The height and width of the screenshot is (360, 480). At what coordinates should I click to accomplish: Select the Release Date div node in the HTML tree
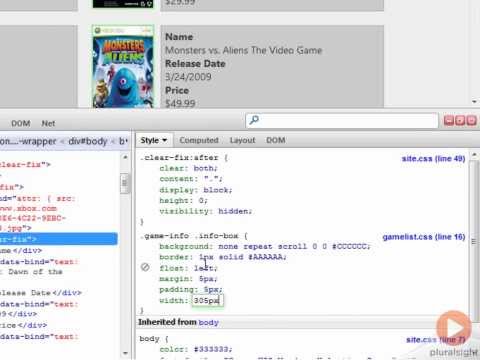point(41,293)
